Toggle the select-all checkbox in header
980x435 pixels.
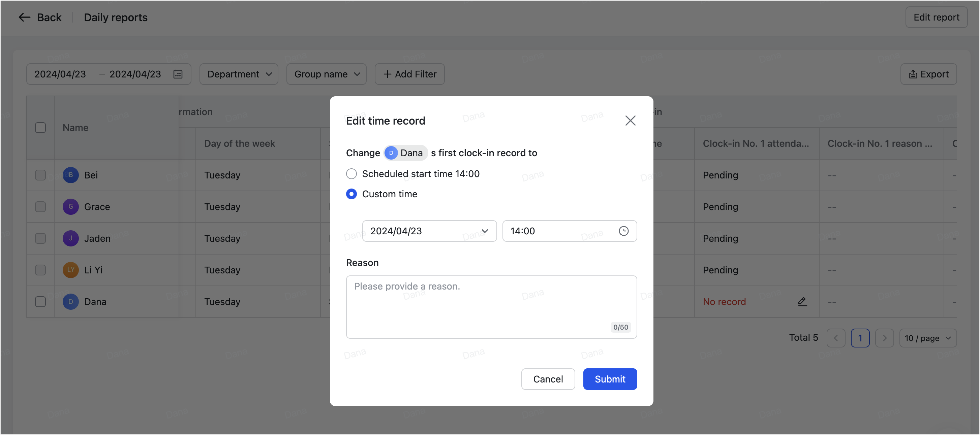(40, 128)
